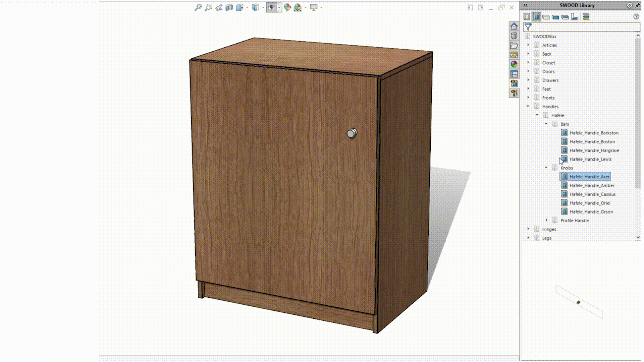Select the white panel library icon
This screenshot has height=362, width=644.
pyautogui.click(x=546, y=17)
